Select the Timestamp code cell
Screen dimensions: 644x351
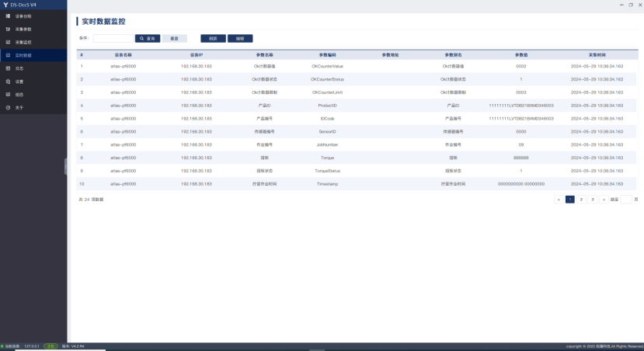click(327, 184)
